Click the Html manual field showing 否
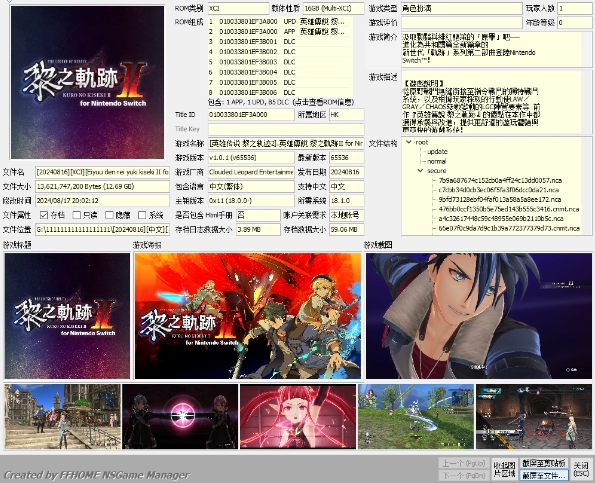The height and width of the screenshot is (483, 595). (258, 215)
